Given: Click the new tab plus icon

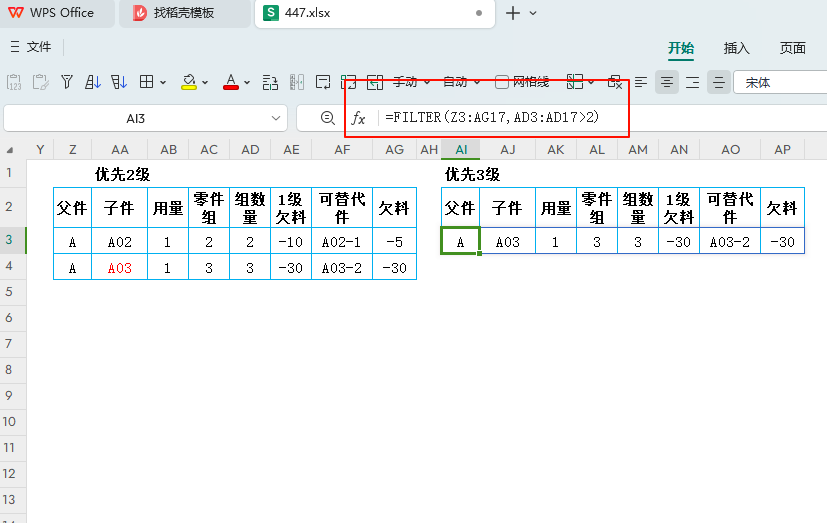Looking at the screenshot, I should 513,13.
